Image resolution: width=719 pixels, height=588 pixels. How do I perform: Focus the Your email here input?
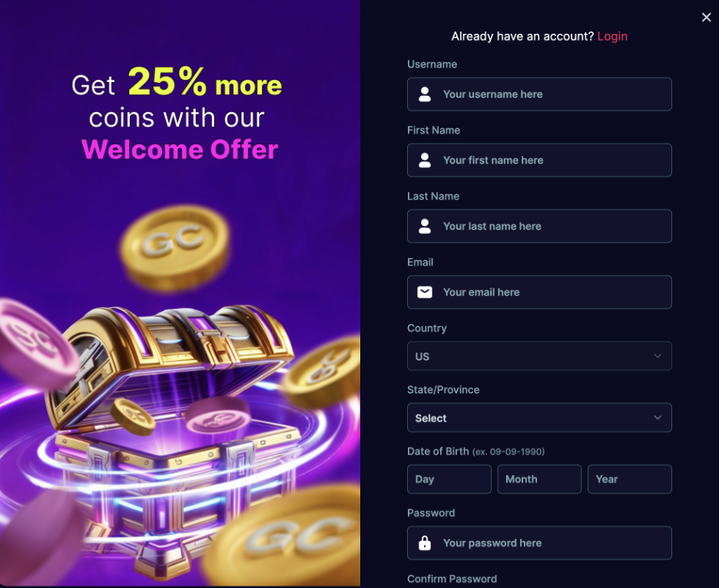[539, 292]
